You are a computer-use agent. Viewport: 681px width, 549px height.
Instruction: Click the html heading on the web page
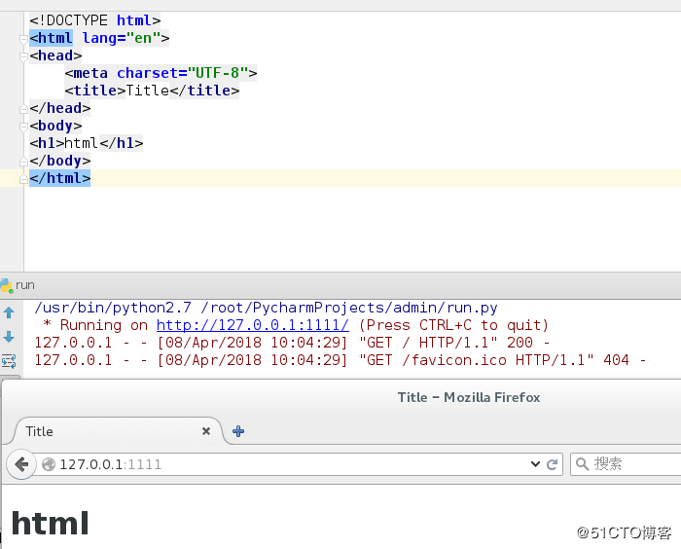pyautogui.click(x=50, y=523)
